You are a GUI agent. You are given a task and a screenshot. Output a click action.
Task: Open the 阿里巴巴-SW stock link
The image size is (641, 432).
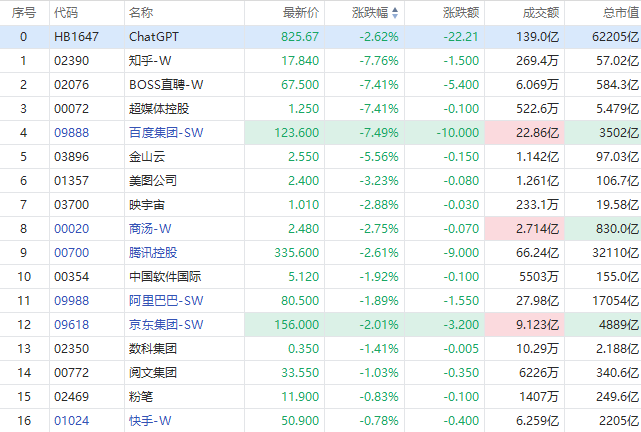tap(165, 300)
